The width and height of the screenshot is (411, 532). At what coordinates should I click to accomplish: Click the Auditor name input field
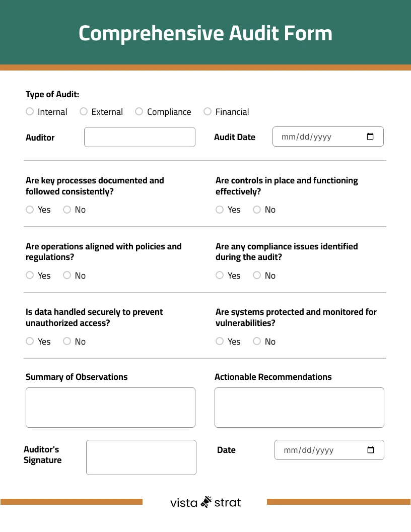tap(140, 137)
